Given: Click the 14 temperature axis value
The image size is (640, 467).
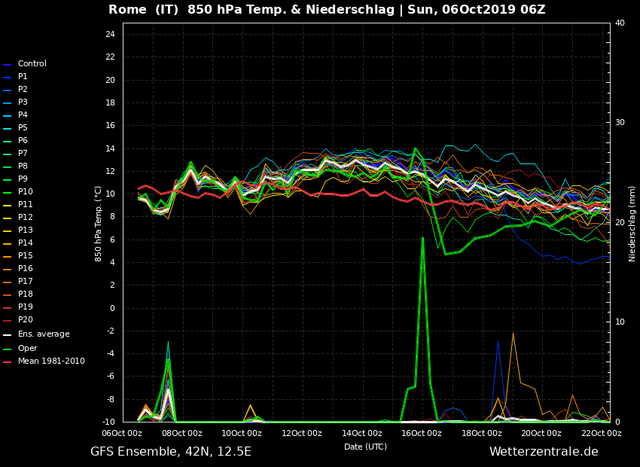Looking at the screenshot, I should tap(111, 149).
